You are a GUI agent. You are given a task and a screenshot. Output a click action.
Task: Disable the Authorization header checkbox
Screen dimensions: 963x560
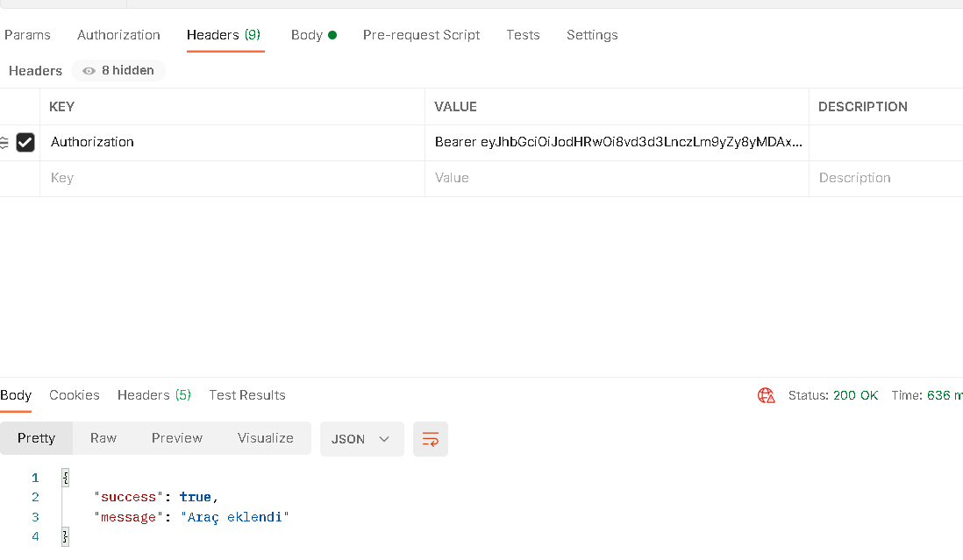tap(25, 141)
